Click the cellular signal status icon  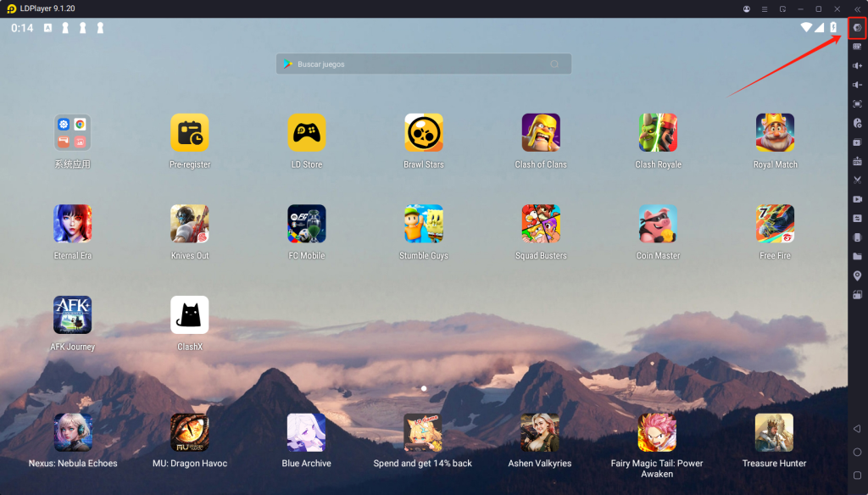click(820, 27)
